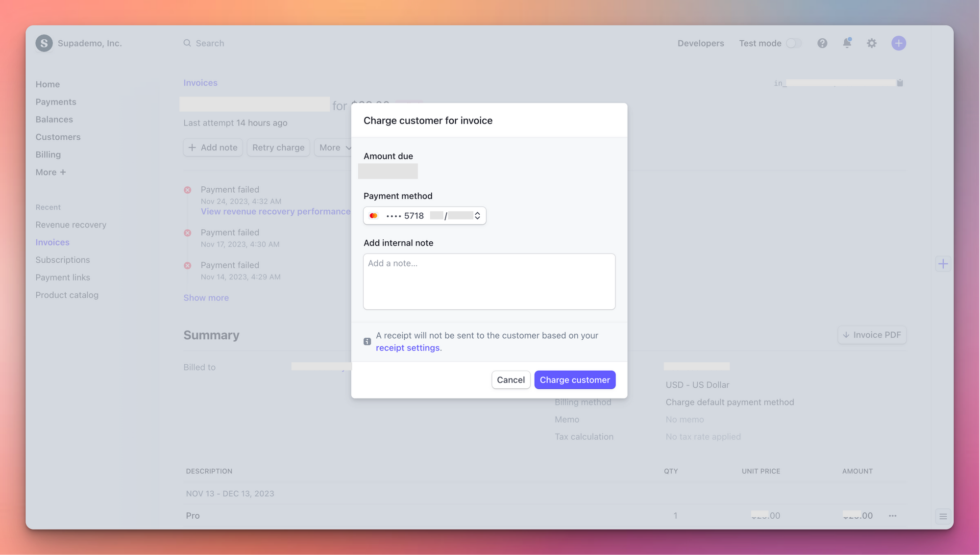Screen dimensions: 980x555
Task: Click the payment failed error icon
Action: [188, 190]
